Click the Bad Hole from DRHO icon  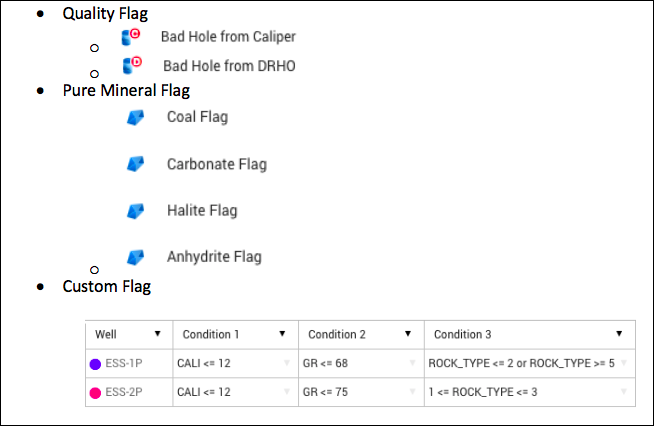(x=131, y=65)
